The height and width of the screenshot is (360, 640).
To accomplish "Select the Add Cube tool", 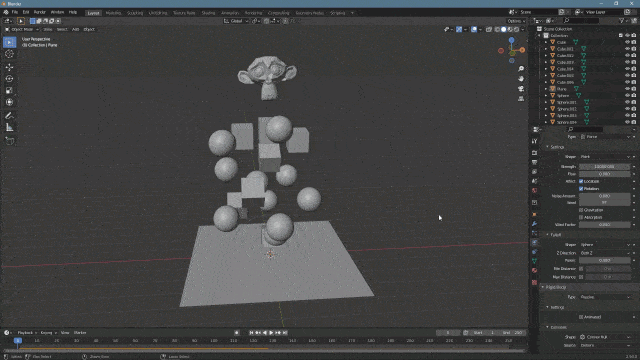I will (x=10, y=141).
